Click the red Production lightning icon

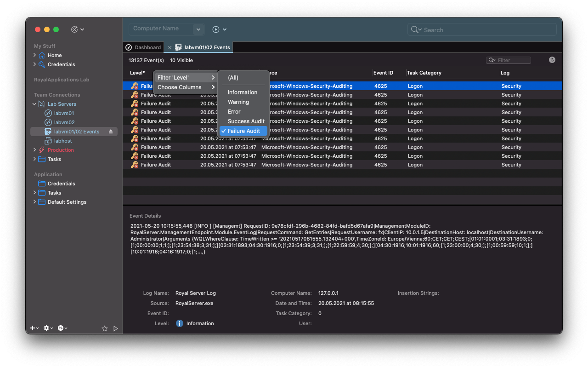point(42,150)
